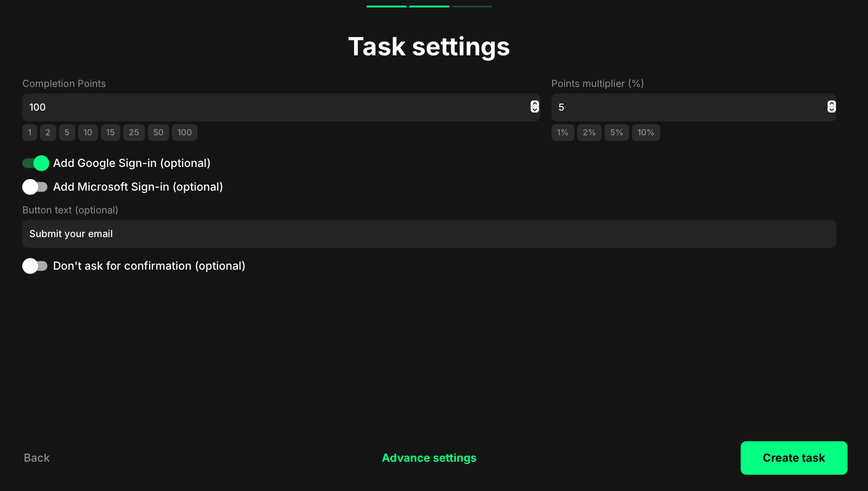
Task: Set completion points preset to 5
Action: (67, 133)
